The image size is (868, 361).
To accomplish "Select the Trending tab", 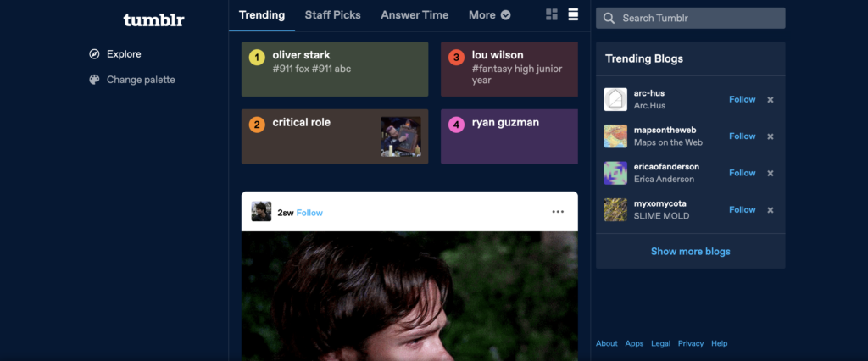I will pyautogui.click(x=262, y=15).
